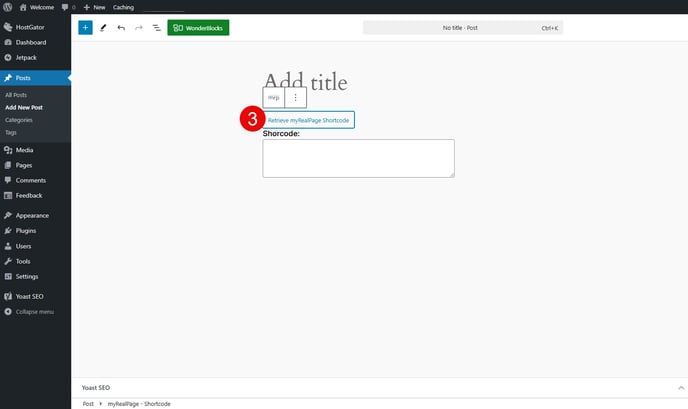The height and width of the screenshot is (409, 688).
Task: Open All Posts submenu link
Action: tap(16, 95)
